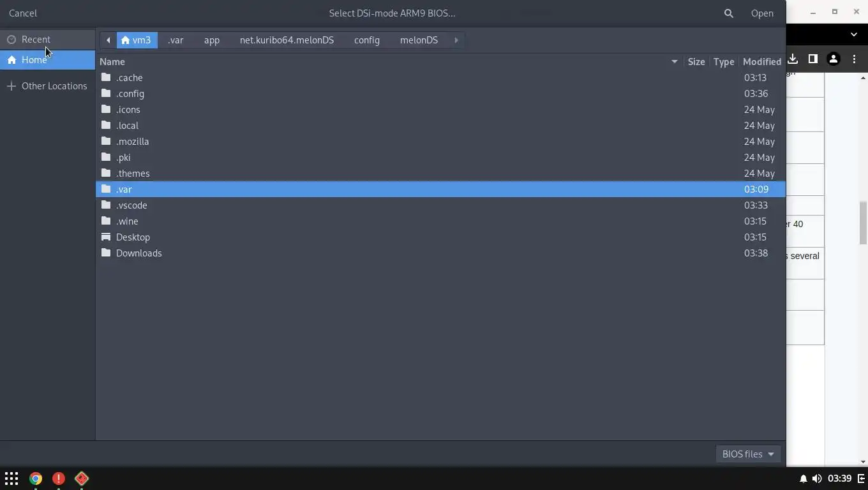This screenshot has width=868, height=490.
Task: Select the .wine folder icon
Action: 106,221
